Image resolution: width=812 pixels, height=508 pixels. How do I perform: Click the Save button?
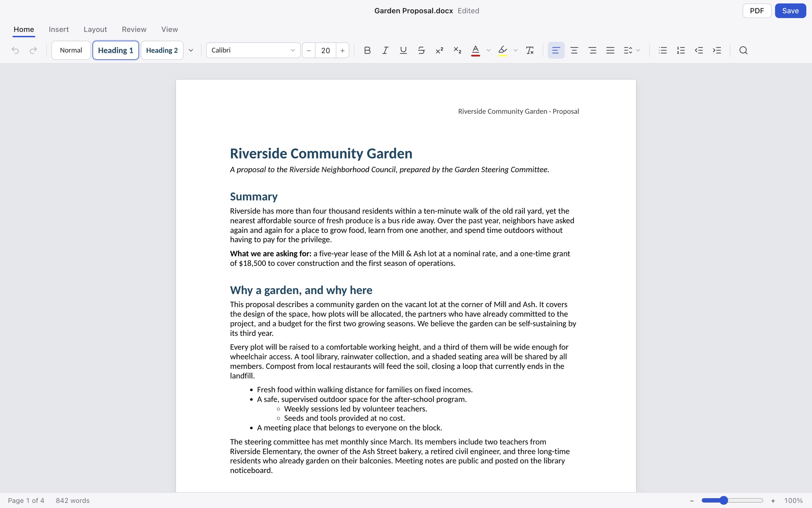coord(790,11)
